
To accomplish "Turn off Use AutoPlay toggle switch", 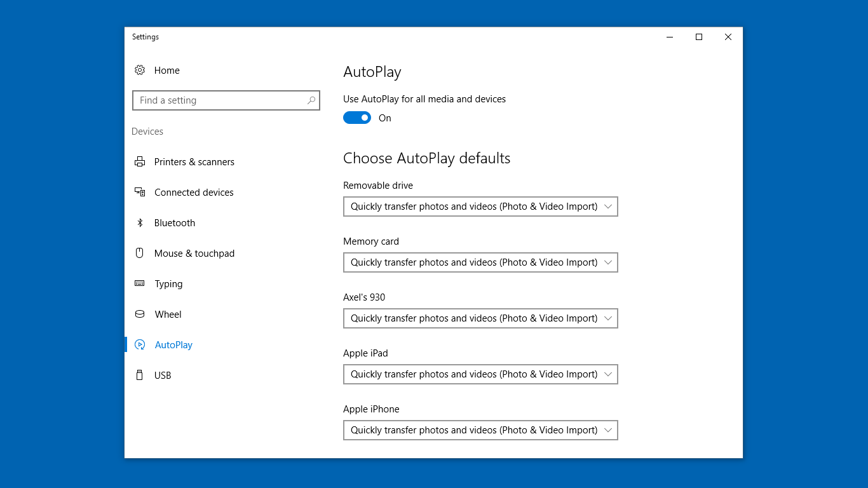I will click(357, 118).
